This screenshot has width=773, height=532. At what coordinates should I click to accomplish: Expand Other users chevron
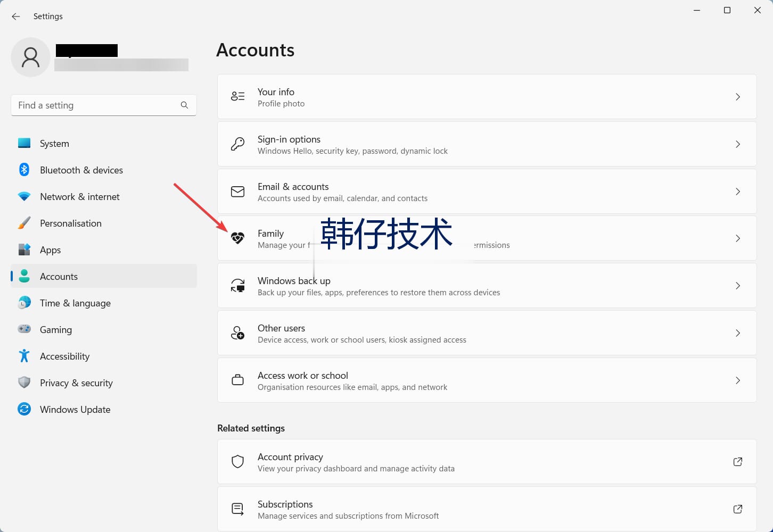tap(738, 333)
